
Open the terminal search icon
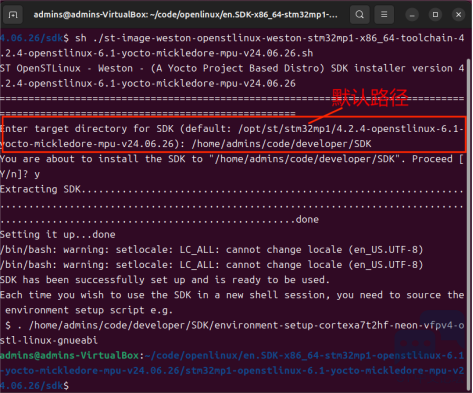360,15
